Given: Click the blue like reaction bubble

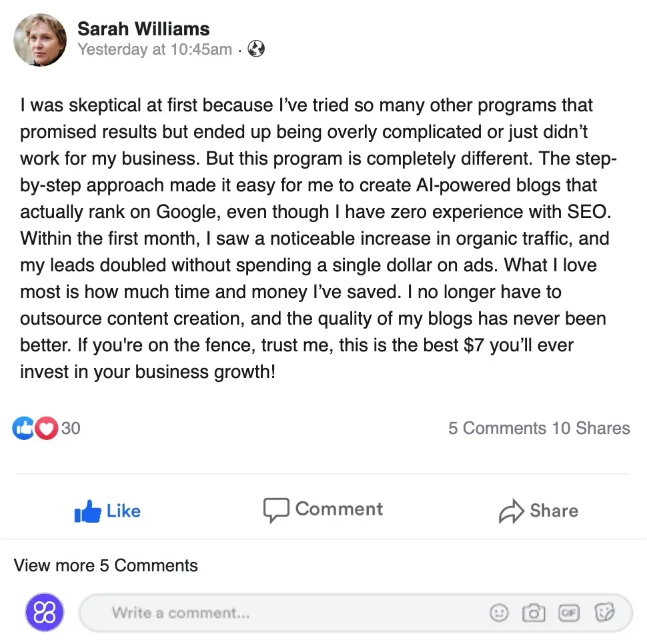Looking at the screenshot, I should tap(23, 428).
